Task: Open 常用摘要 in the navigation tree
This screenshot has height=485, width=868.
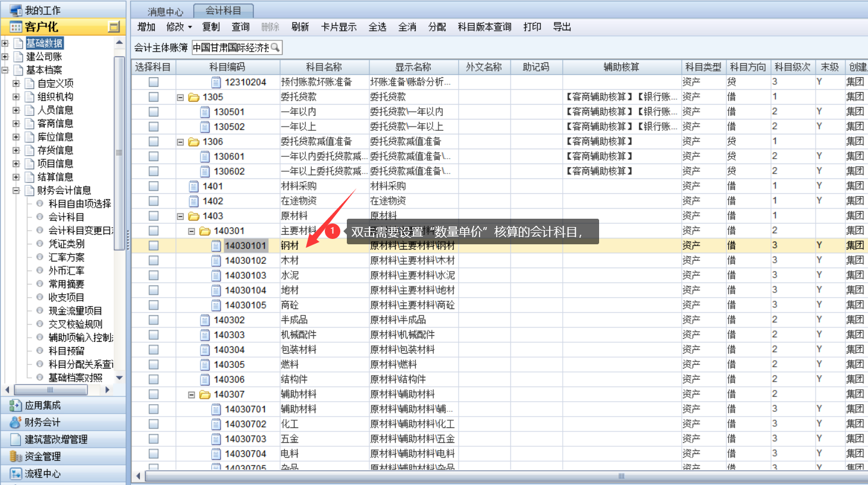Action: (66, 284)
